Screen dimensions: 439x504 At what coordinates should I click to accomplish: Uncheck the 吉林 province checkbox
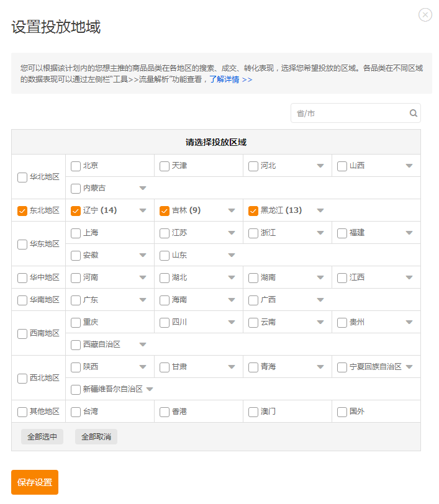[165, 210]
